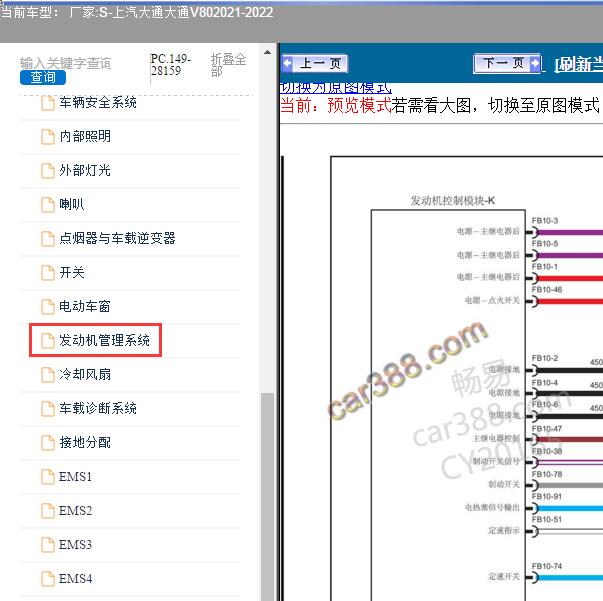Click connector label FB10-3

pyautogui.click(x=545, y=221)
